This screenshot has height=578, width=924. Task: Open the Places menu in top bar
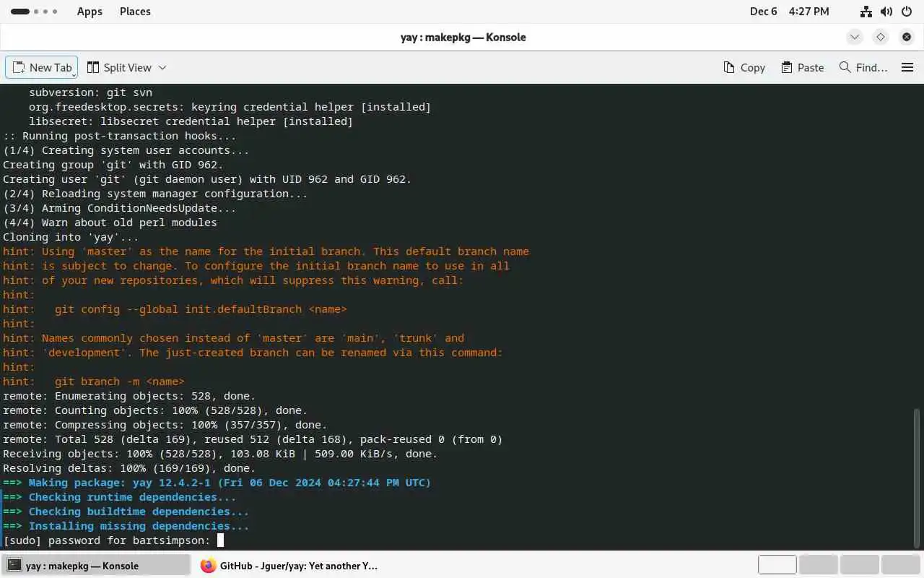(135, 12)
